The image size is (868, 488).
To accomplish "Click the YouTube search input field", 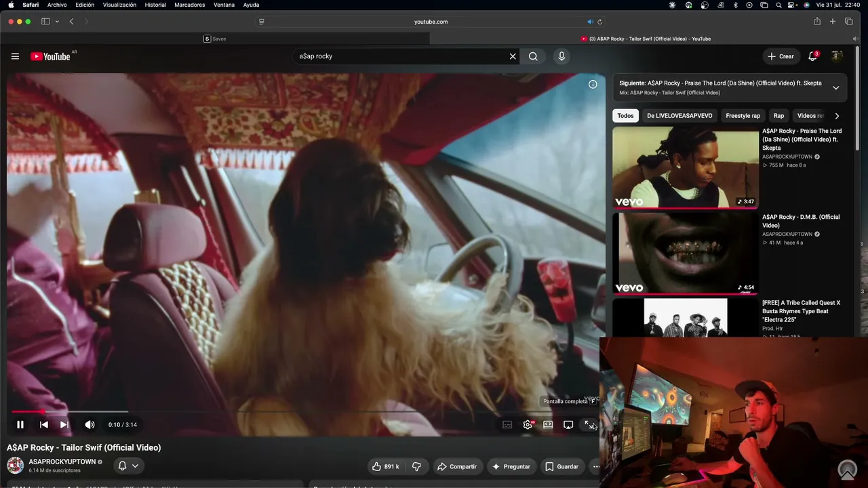I will pos(400,56).
